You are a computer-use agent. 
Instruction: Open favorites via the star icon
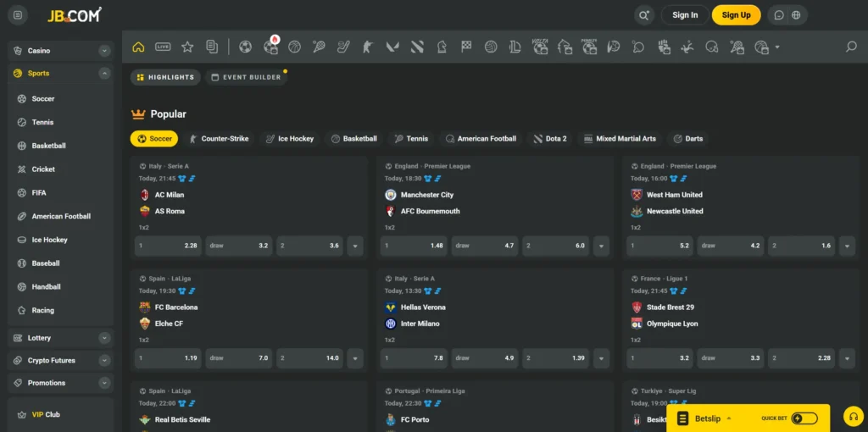click(187, 47)
